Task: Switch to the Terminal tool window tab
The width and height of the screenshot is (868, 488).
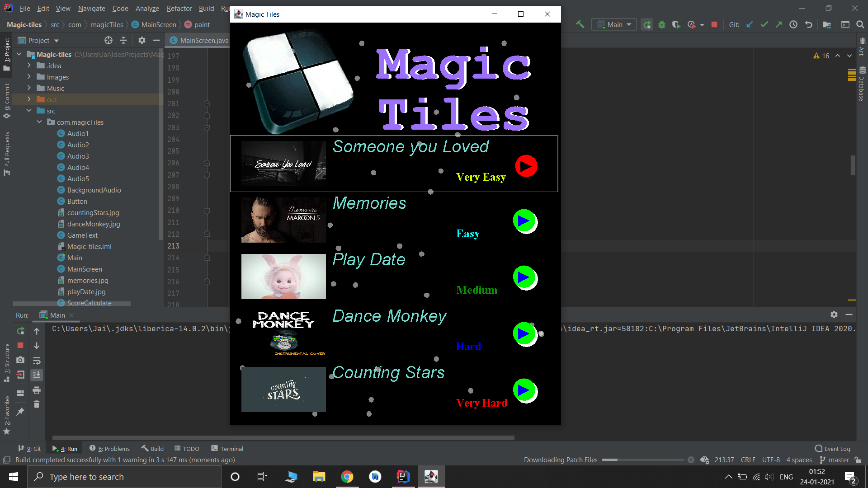Action: point(227,449)
